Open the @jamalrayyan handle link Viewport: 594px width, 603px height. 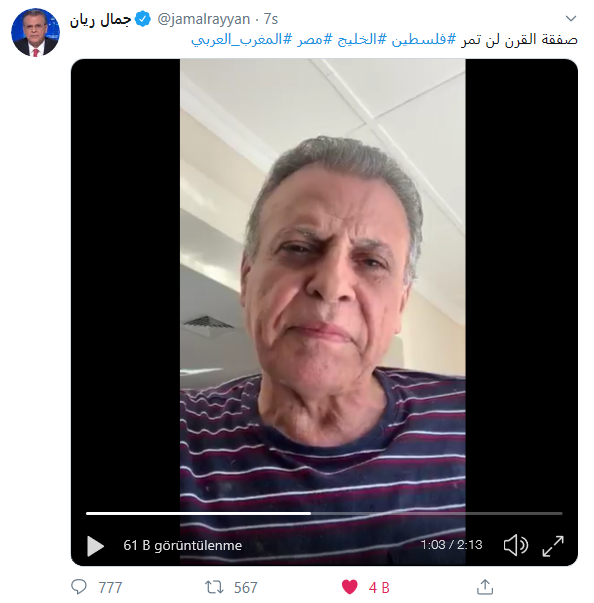tap(204, 19)
